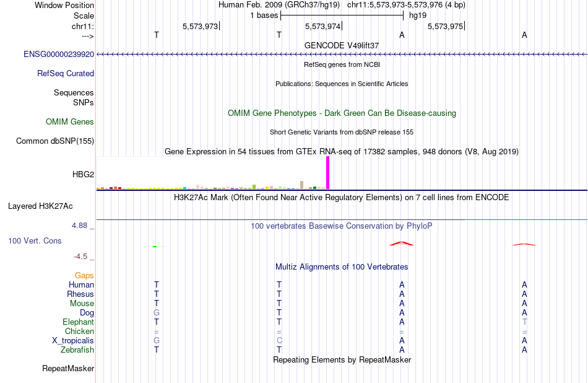The width and height of the screenshot is (588, 383).
Task: Click the Scale row label
Action: click(84, 16)
